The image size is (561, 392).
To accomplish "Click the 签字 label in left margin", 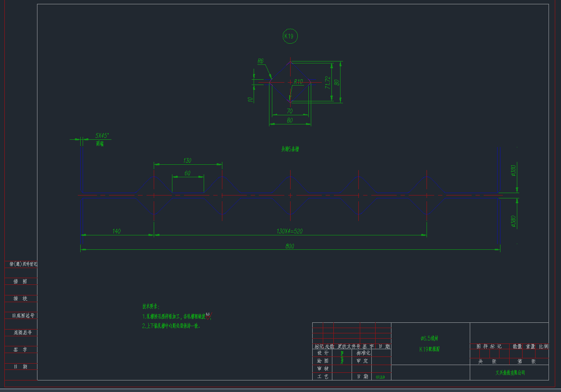I will (x=20, y=349).
